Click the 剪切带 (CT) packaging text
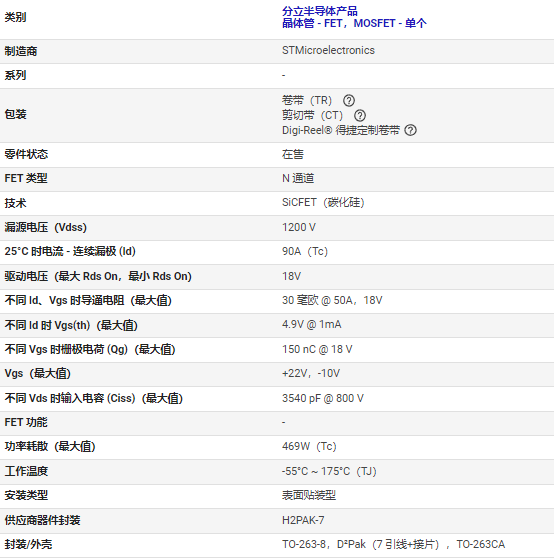The image size is (554, 558). pyautogui.click(x=312, y=115)
